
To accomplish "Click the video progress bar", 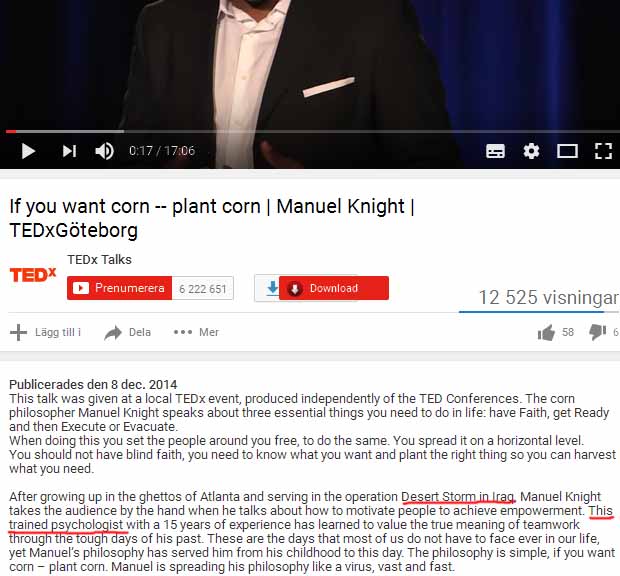I will [x=310, y=131].
